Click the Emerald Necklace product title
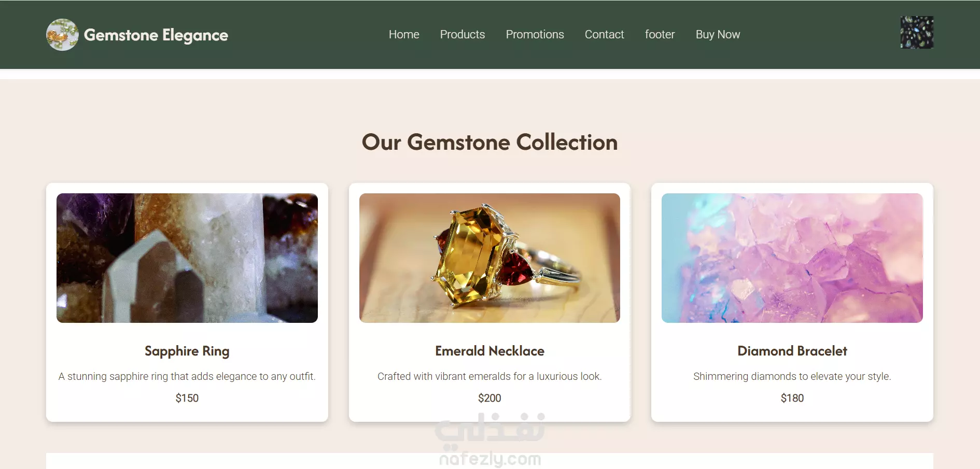Image resolution: width=980 pixels, height=469 pixels. (x=489, y=351)
